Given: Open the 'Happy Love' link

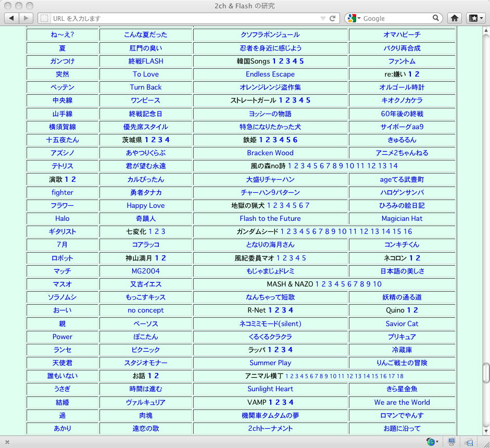Looking at the screenshot, I should (x=146, y=205).
